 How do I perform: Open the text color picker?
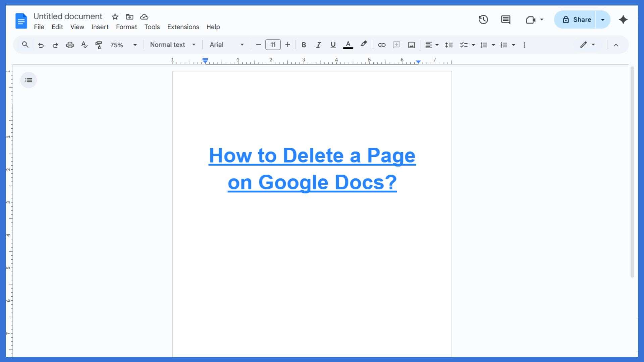348,45
